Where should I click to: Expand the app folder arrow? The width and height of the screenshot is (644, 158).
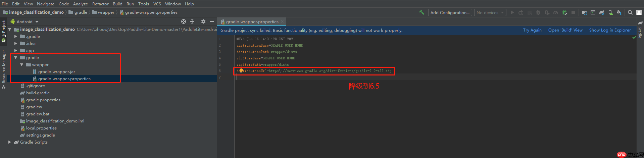[x=15, y=51]
